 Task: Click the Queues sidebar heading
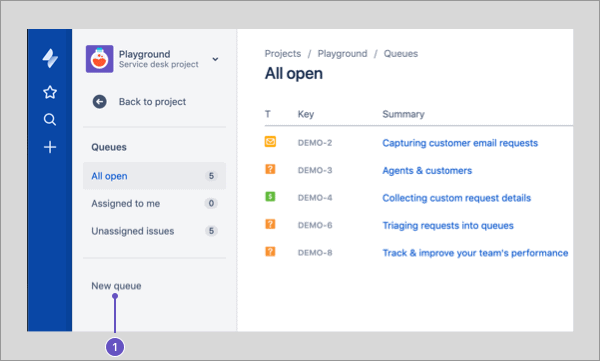pos(109,147)
